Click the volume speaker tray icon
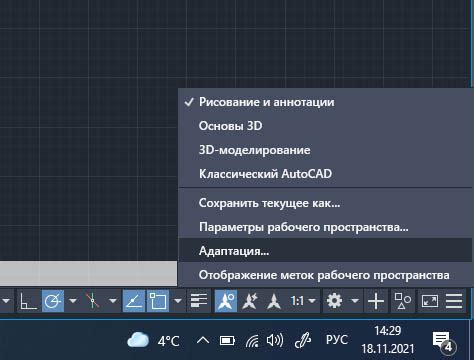 click(x=275, y=340)
